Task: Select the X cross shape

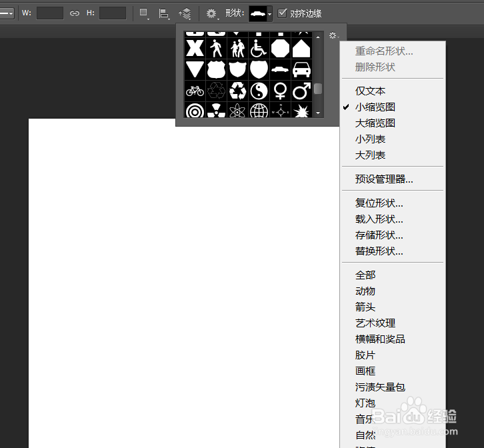Action: click(x=195, y=49)
